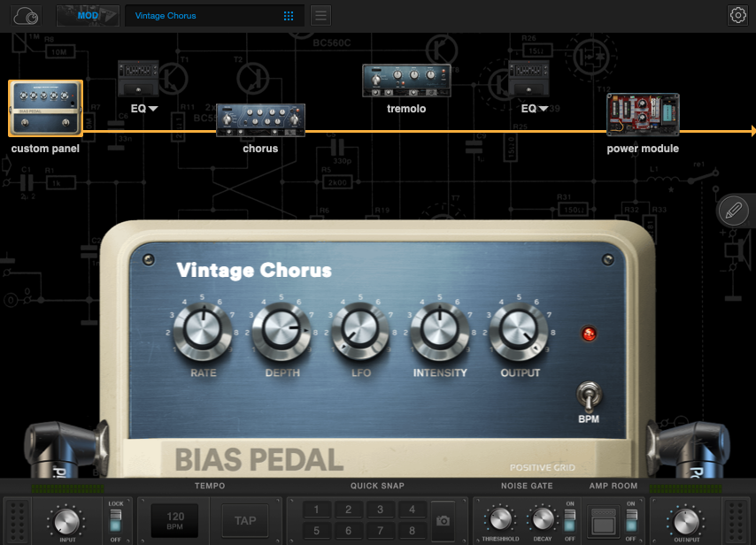Open the ToneCloud cloud icon

[x=26, y=16]
